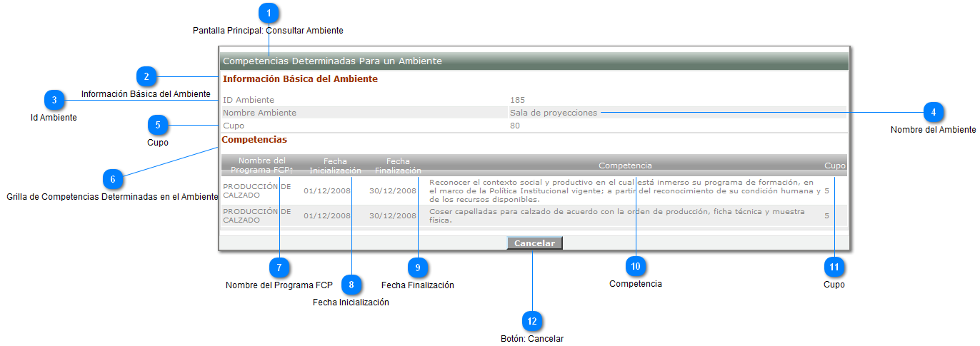
Task: Select the value Sala de proyecciones
Action: [x=553, y=113]
